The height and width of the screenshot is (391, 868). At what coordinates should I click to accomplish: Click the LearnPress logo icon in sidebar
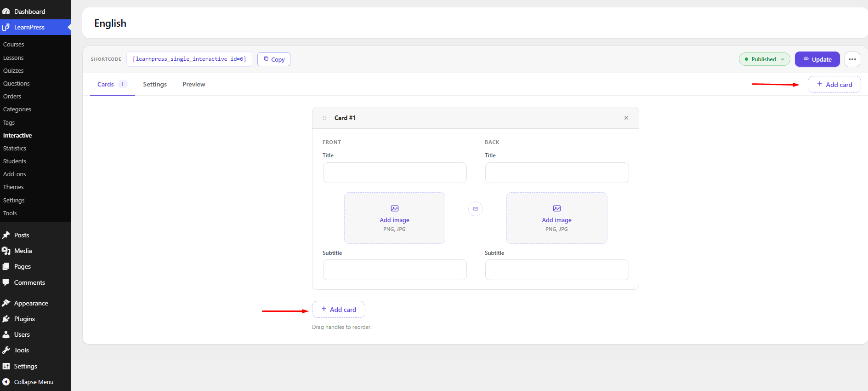point(6,27)
